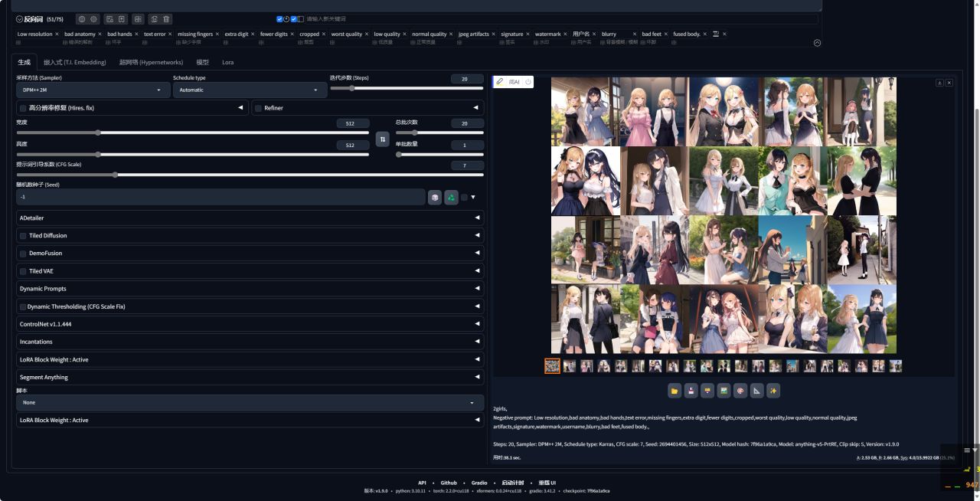Image resolution: width=980 pixels, height=501 pixels.
Task: Enable the Hires. fix checkbox
Action: [x=23, y=108]
